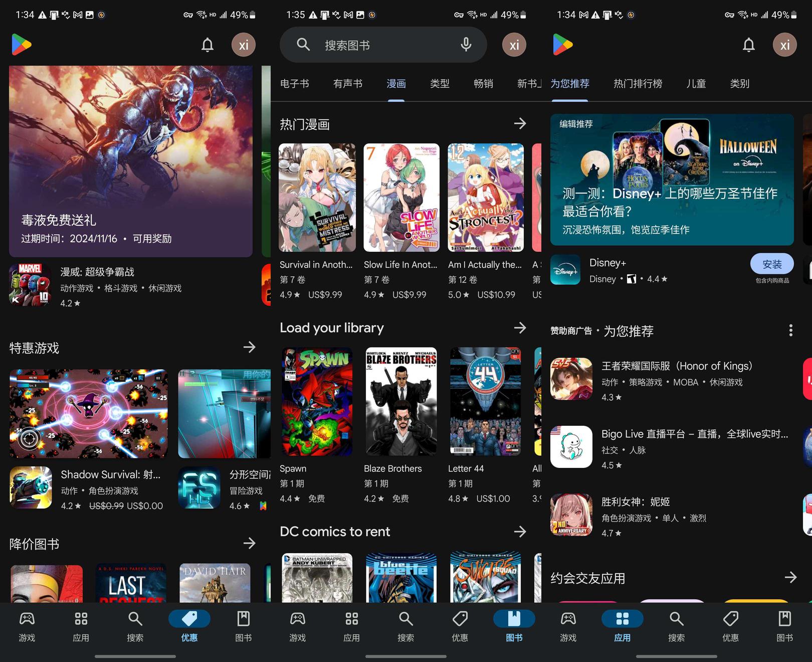Tap 应用 in the Books screen bottom bar
This screenshot has height=662, width=812.
click(x=352, y=626)
